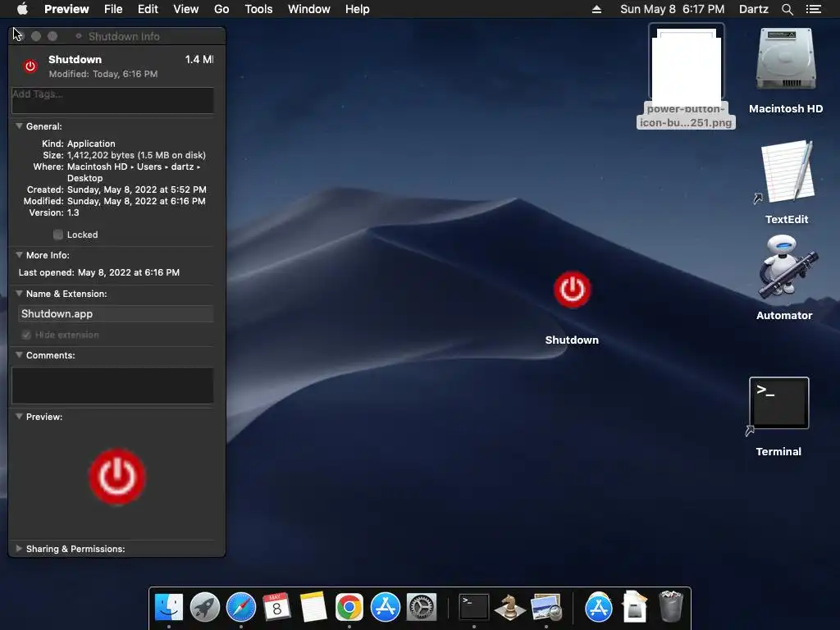Open the Window menu

tap(309, 9)
